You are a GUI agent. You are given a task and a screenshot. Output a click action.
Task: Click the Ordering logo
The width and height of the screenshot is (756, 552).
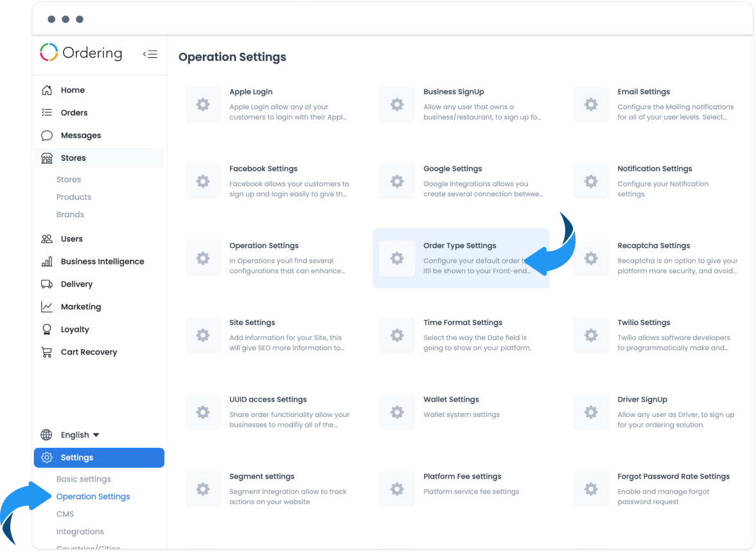point(81,53)
